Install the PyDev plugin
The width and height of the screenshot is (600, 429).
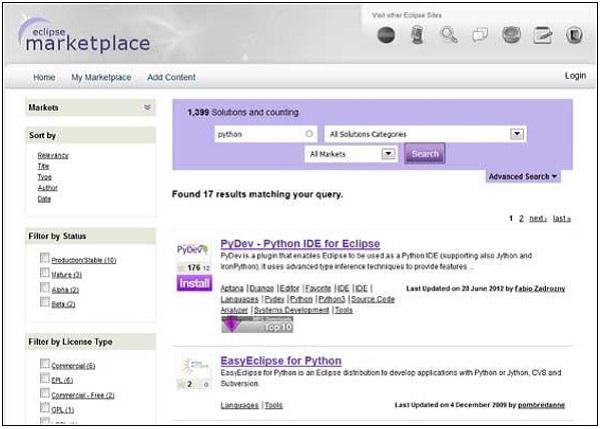[193, 284]
